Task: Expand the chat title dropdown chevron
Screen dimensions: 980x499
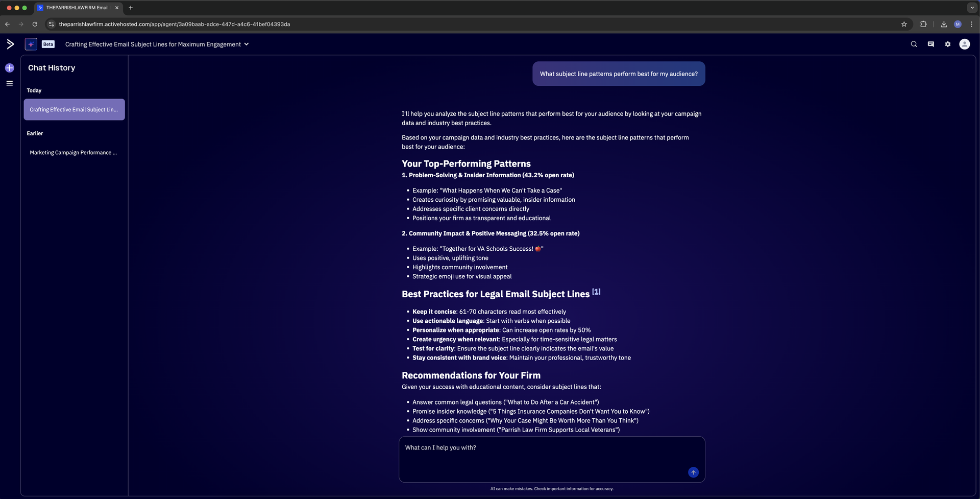Action: point(247,44)
